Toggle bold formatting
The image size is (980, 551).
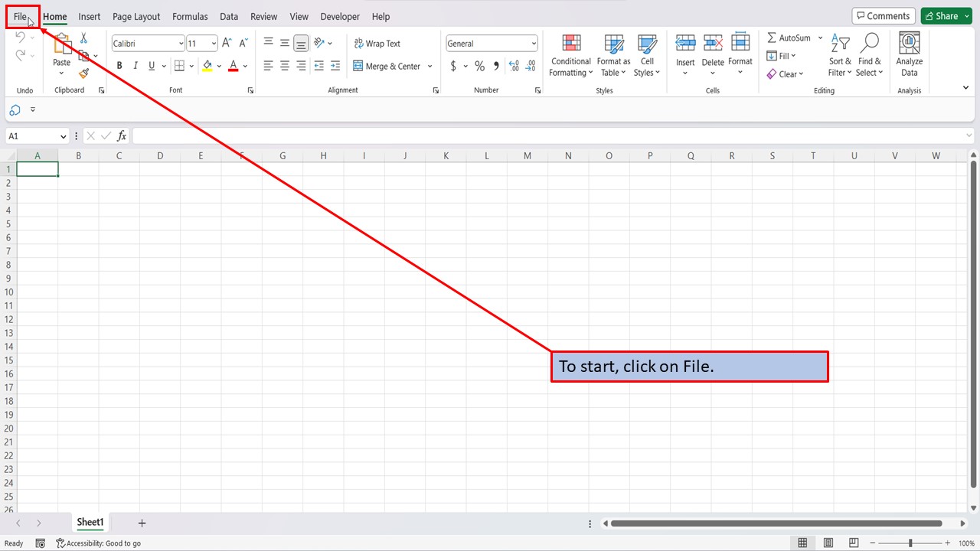tap(119, 67)
